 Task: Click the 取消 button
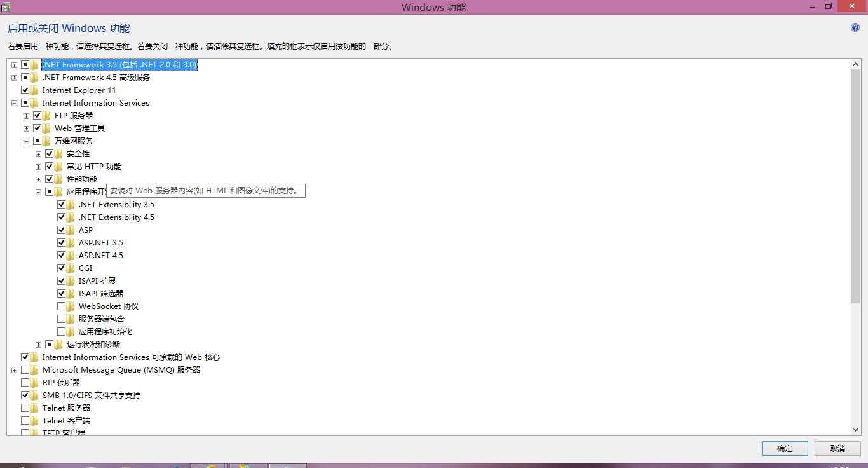[x=837, y=448]
